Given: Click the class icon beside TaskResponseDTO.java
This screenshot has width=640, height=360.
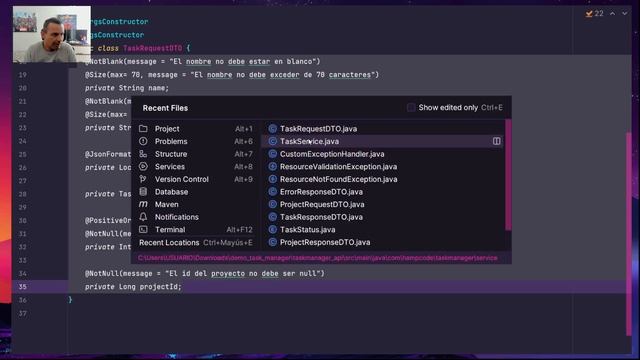Looking at the screenshot, I should (273, 217).
